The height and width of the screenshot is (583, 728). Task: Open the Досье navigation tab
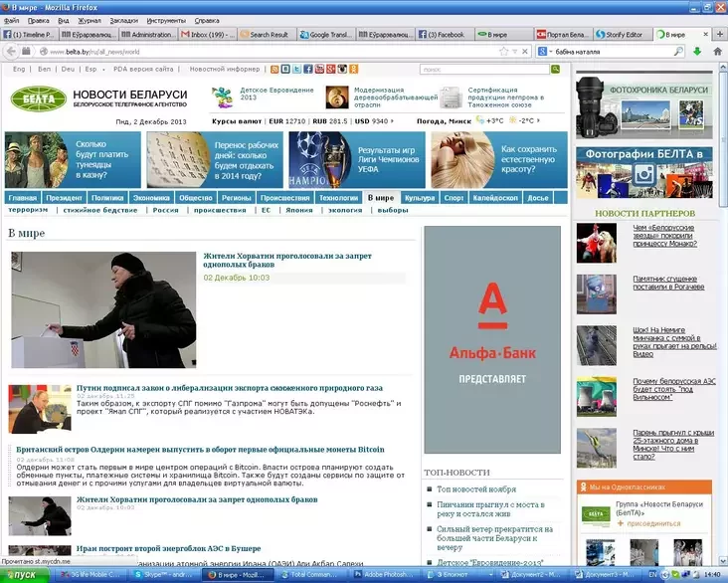(x=538, y=197)
